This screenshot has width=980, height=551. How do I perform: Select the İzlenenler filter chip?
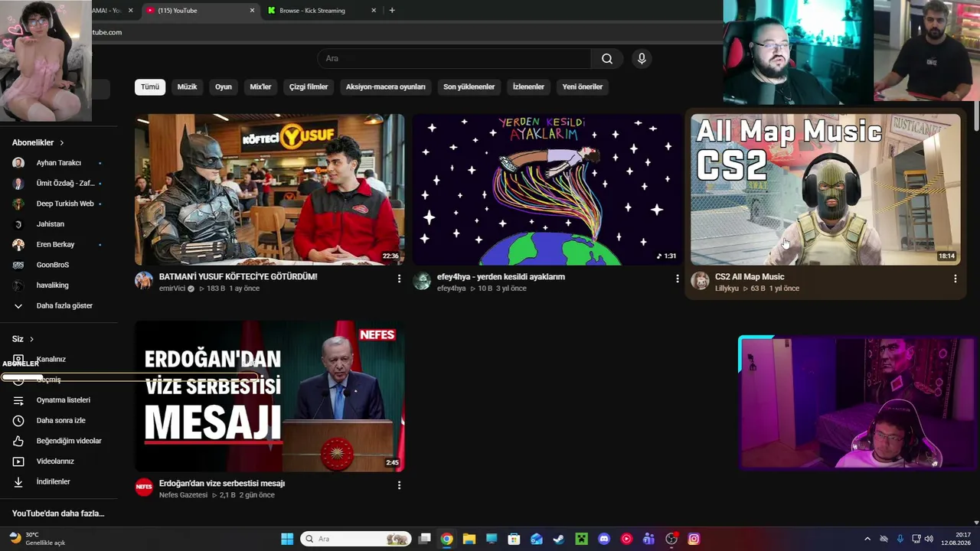click(528, 87)
